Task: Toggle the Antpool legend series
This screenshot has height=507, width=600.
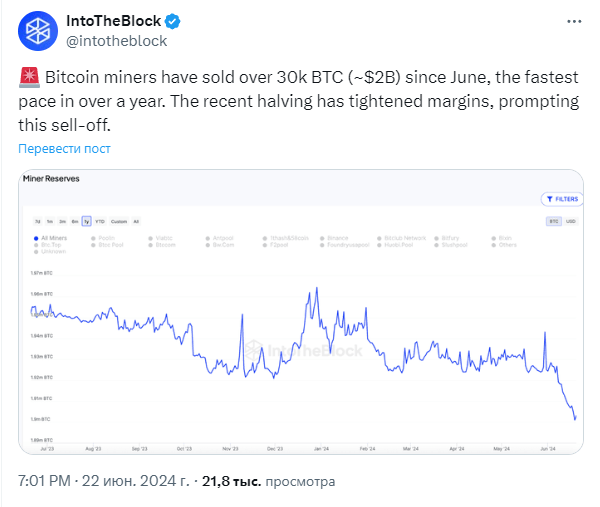Action: 220,238
